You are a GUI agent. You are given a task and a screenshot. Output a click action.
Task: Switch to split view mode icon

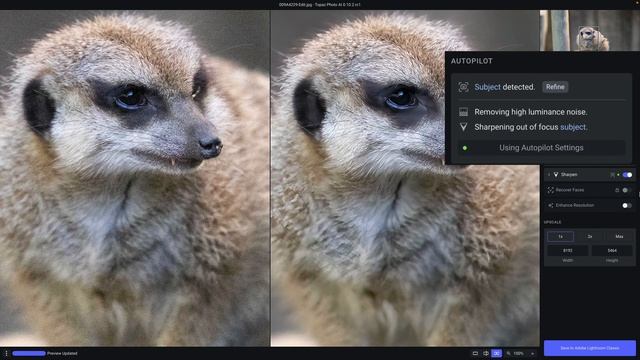click(486, 353)
